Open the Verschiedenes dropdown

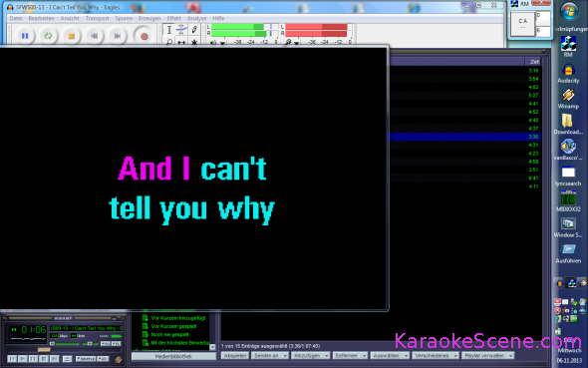point(436,356)
